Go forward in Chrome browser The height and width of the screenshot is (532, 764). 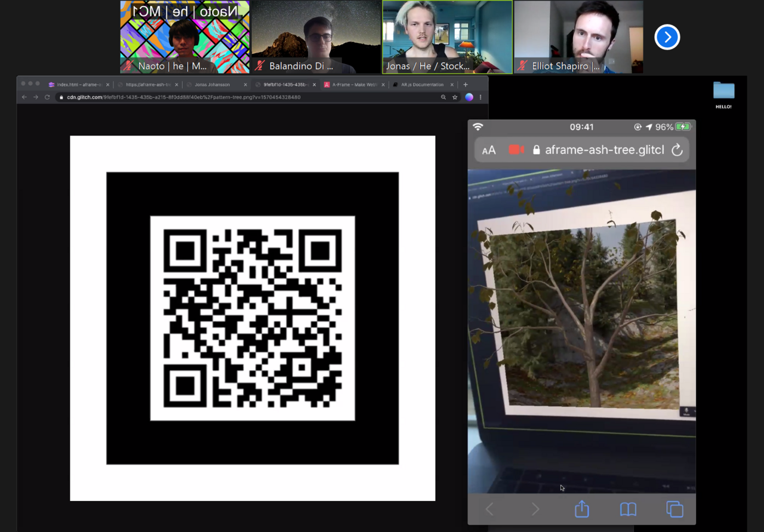coord(36,97)
